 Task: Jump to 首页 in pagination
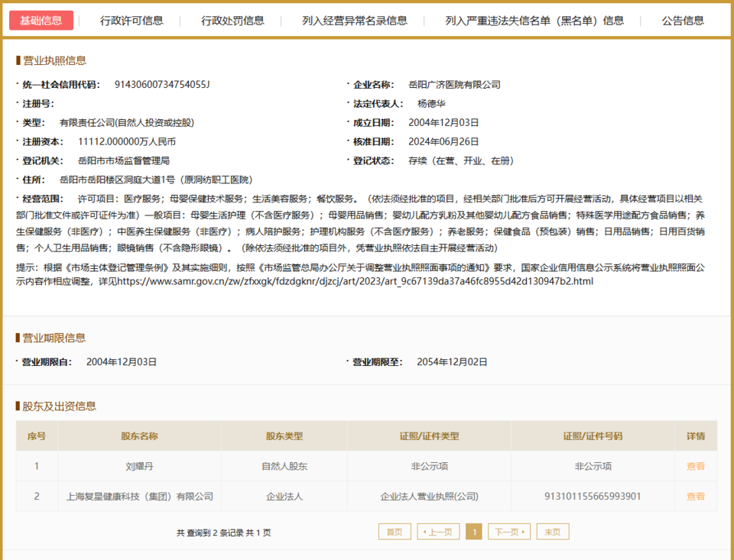click(x=394, y=532)
